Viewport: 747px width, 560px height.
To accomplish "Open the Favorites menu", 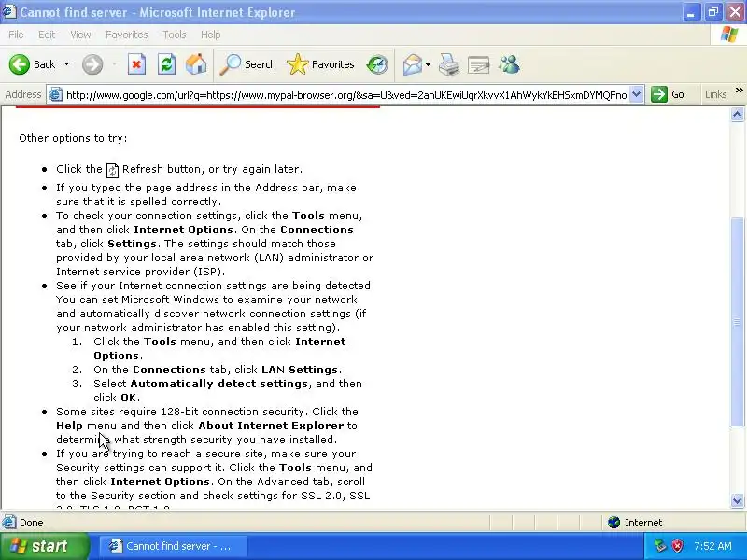I will pyautogui.click(x=127, y=35).
